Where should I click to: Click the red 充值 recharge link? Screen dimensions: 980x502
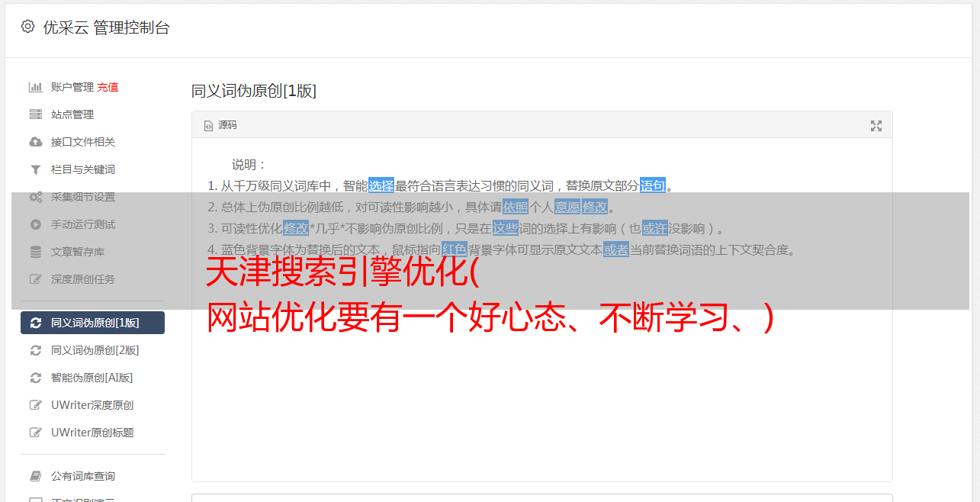pos(108,87)
